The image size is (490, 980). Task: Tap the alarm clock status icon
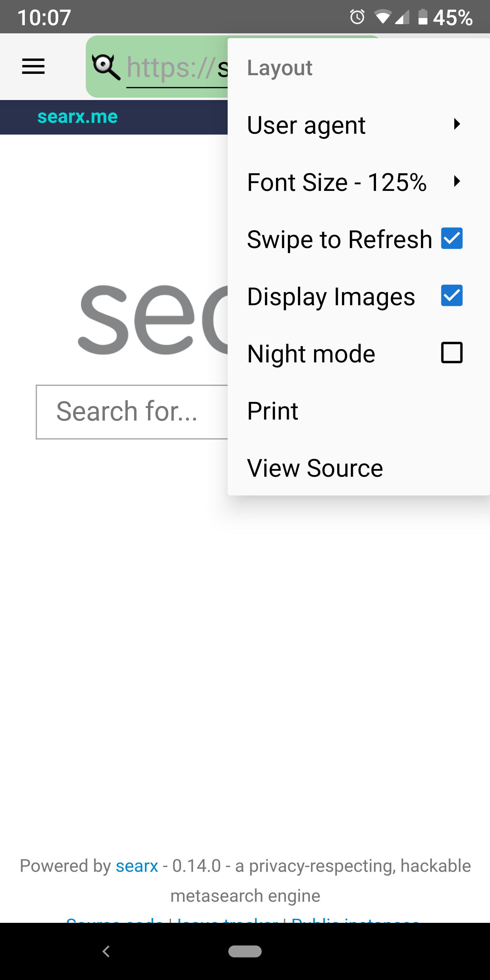[x=357, y=17]
